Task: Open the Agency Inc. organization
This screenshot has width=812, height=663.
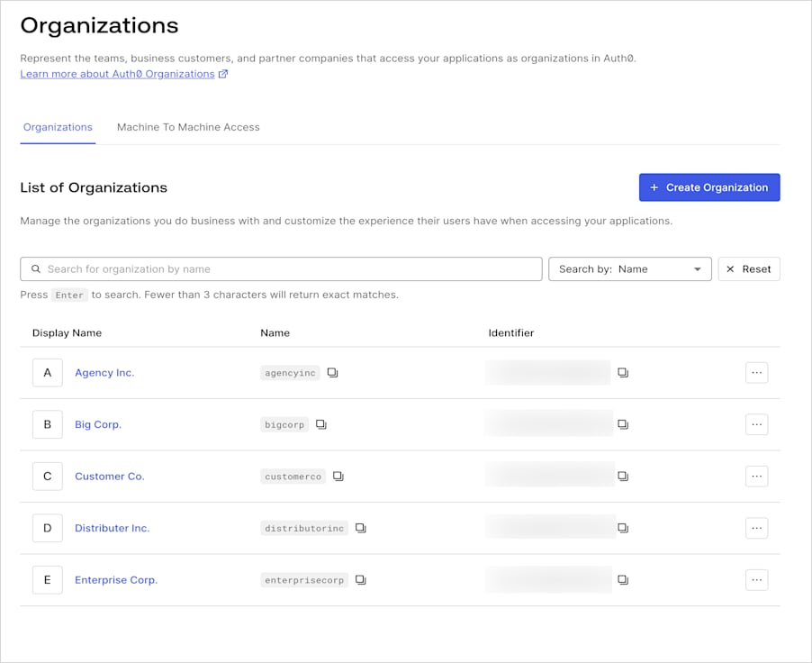Action: point(104,373)
